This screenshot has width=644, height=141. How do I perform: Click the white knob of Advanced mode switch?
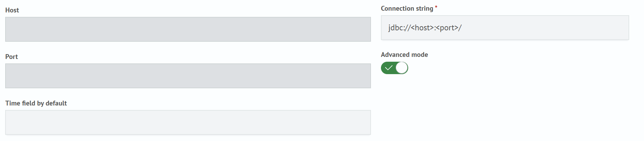click(x=402, y=68)
